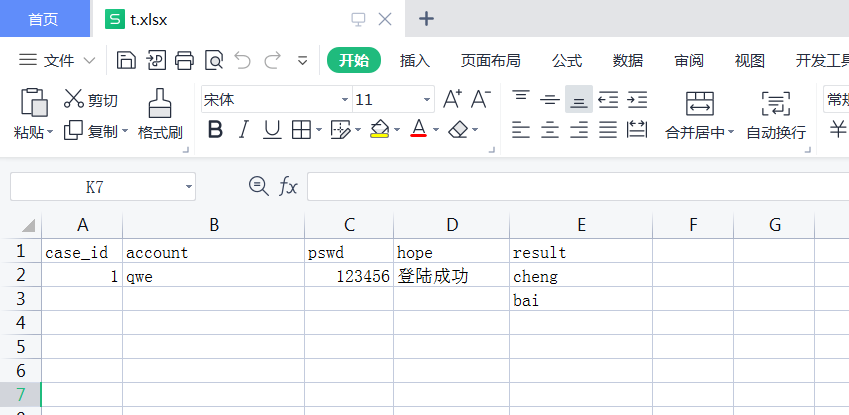Apply red font color A
This screenshot has height=415, width=849.
419,129
